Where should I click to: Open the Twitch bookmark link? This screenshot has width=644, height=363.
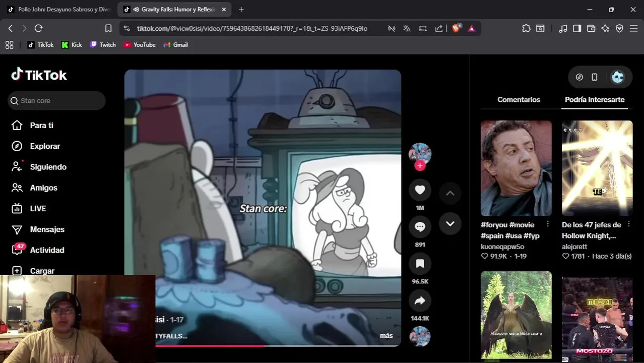coord(103,45)
